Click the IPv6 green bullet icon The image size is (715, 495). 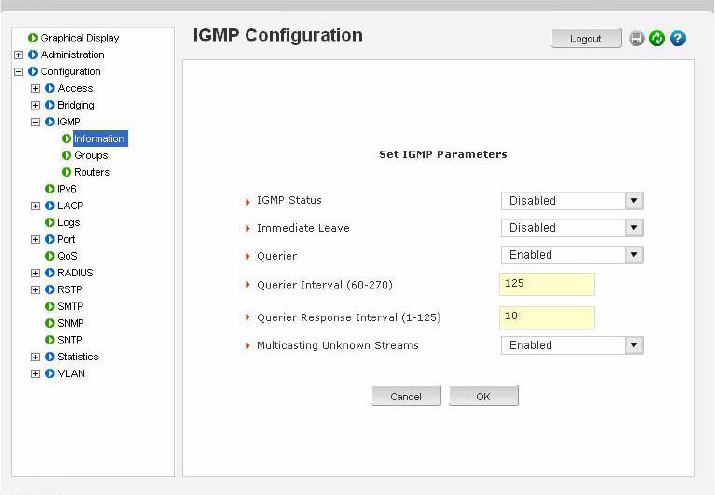point(50,189)
